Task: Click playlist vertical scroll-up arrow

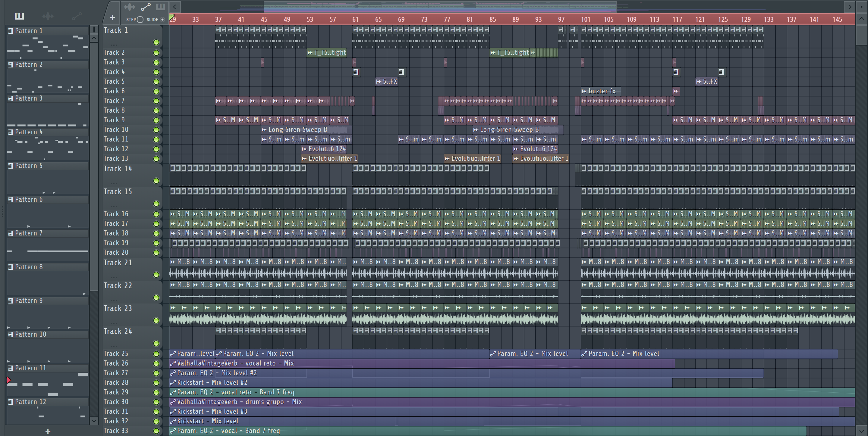Action: (x=861, y=19)
